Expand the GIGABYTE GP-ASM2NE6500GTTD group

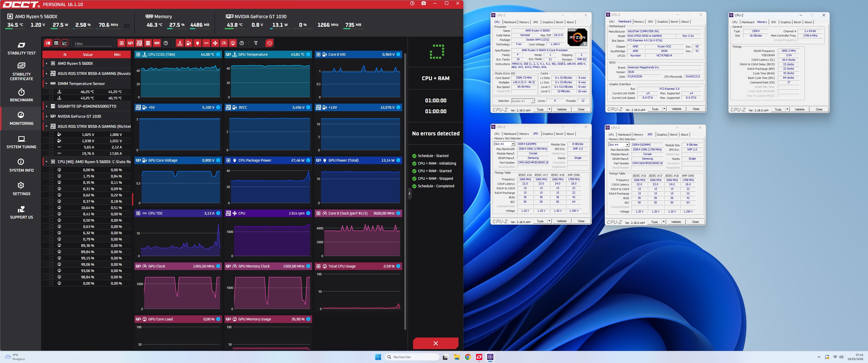[x=46, y=106]
